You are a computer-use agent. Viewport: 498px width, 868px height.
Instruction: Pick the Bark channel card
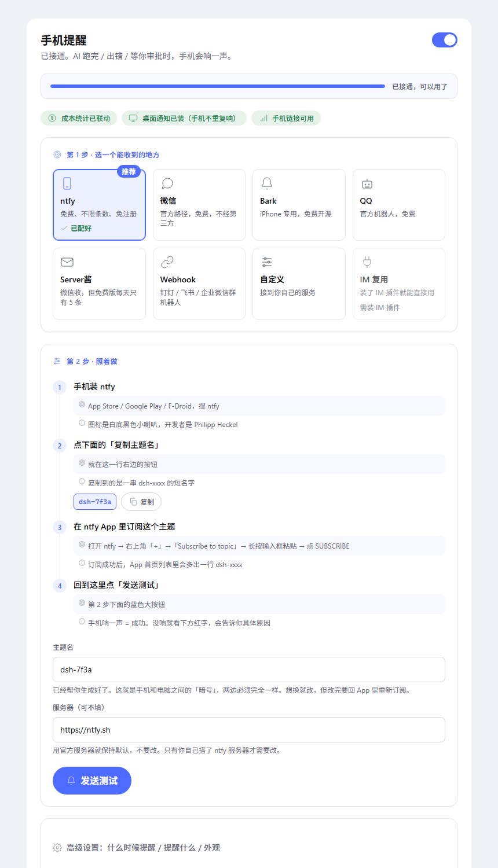[299, 205]
